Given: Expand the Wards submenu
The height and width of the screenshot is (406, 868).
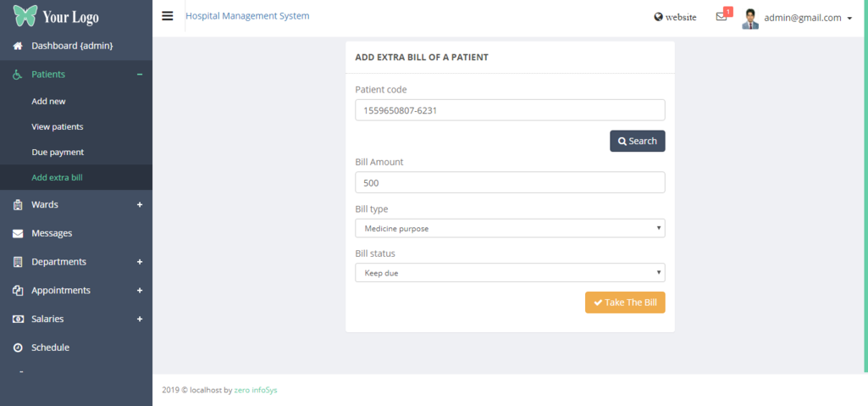Looking at the screenshot, I should [140, 204].
